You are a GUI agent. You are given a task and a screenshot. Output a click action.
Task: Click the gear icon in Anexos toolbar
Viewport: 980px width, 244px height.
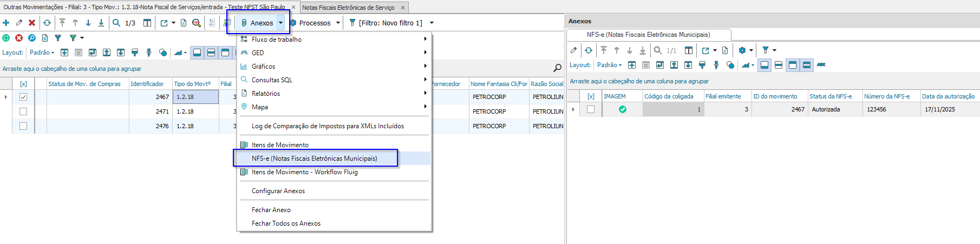click(x=742, y=50)
